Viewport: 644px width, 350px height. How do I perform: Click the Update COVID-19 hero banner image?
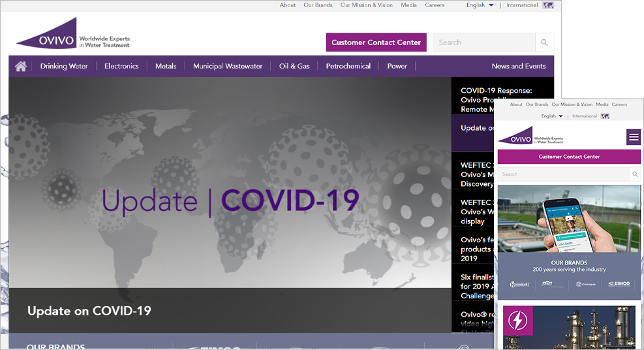230,182
